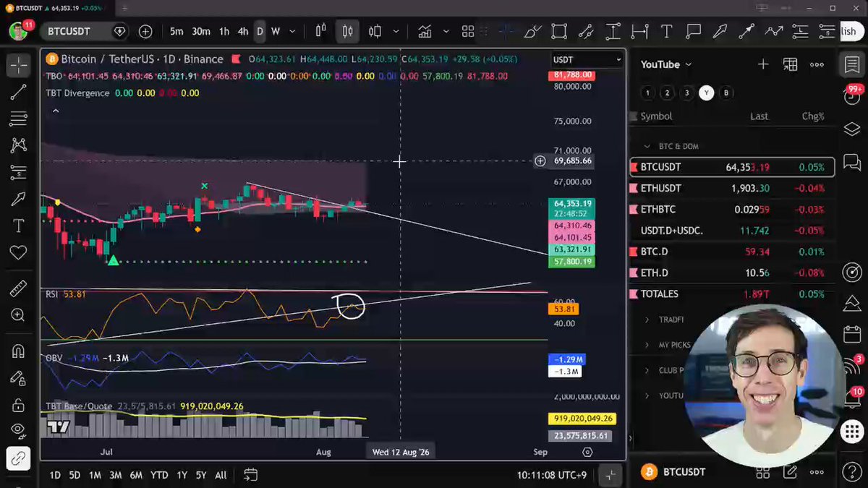
Task: Set the chart range to YTD
Action: [x=159, y=475]
